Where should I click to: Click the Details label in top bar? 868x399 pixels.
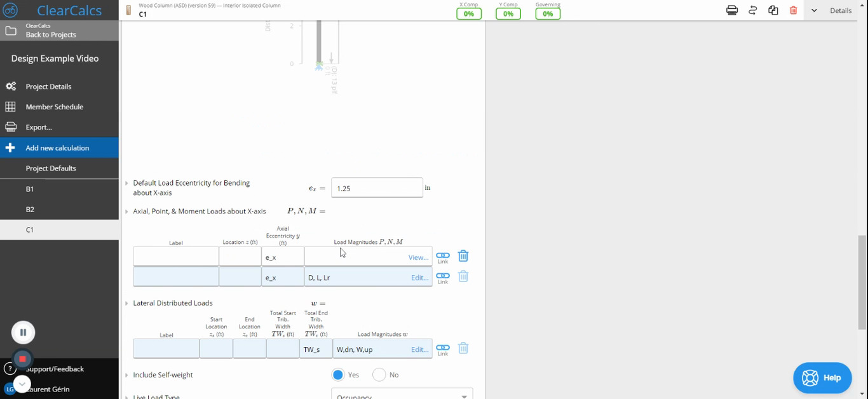tap(841, 10)
